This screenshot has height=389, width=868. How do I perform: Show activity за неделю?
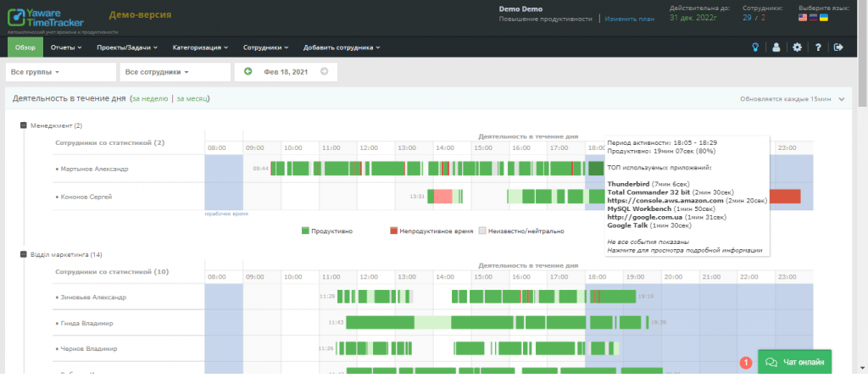click(x=149, y=99)
